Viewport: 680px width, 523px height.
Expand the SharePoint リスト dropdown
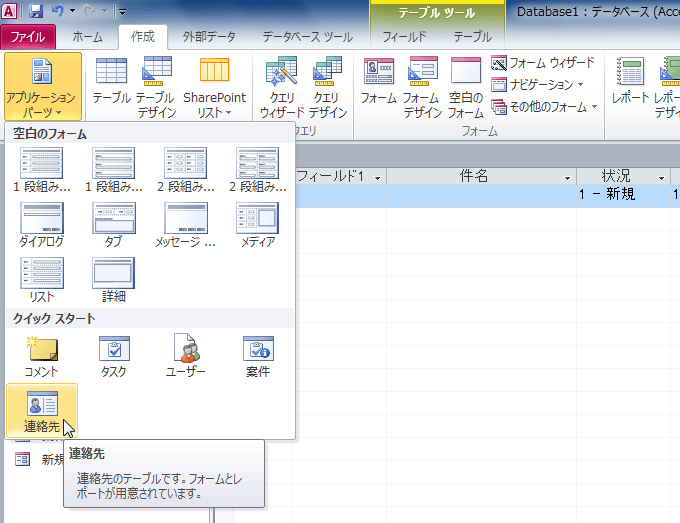coord(214,86)
